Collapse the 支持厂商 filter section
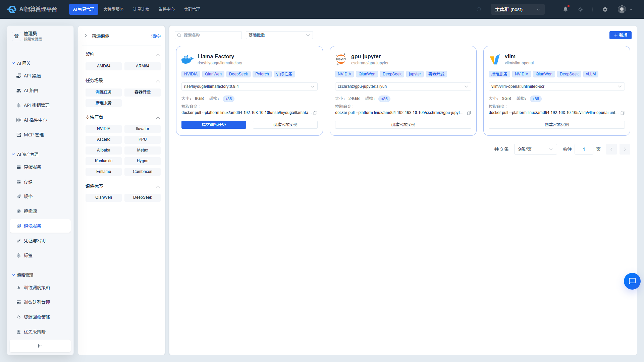644x362 pixels. (x=158, y=118)
